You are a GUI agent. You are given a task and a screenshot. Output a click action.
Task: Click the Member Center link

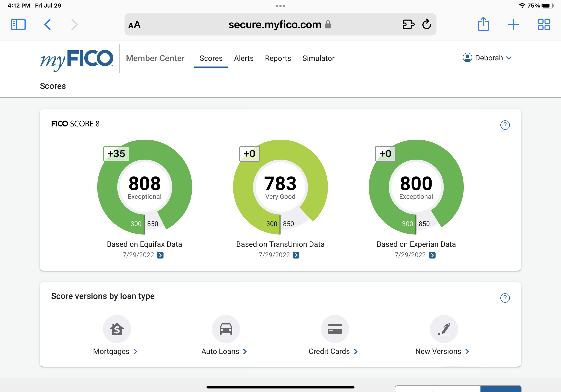[x=155, y=59]
